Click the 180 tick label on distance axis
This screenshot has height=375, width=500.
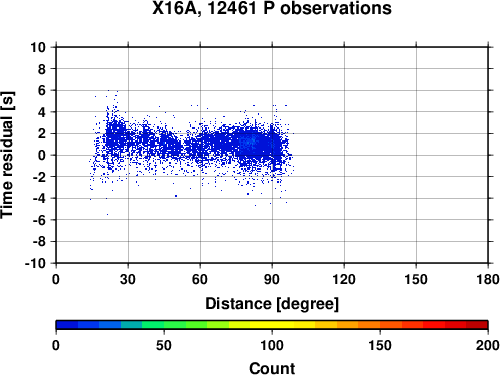[x=488, y=279]
